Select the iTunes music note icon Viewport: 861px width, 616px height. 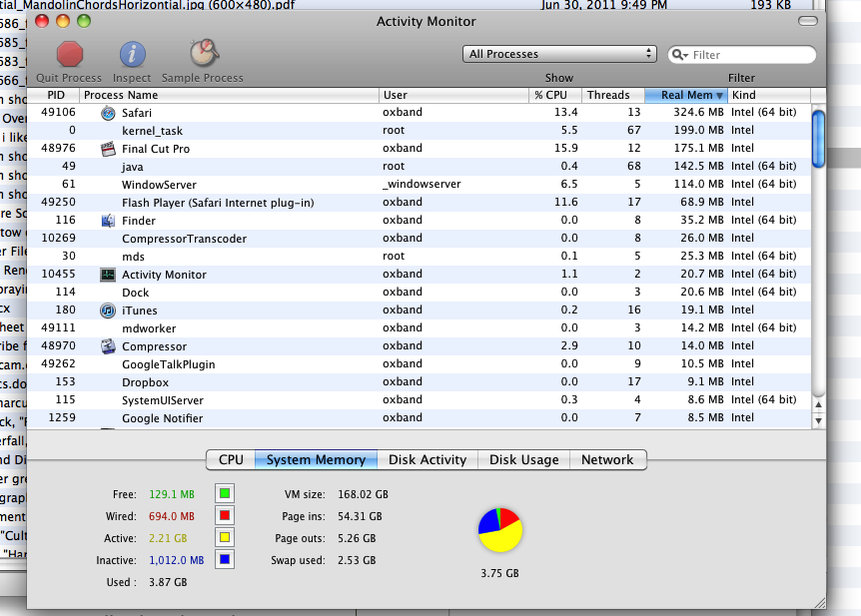click(108, 310)
